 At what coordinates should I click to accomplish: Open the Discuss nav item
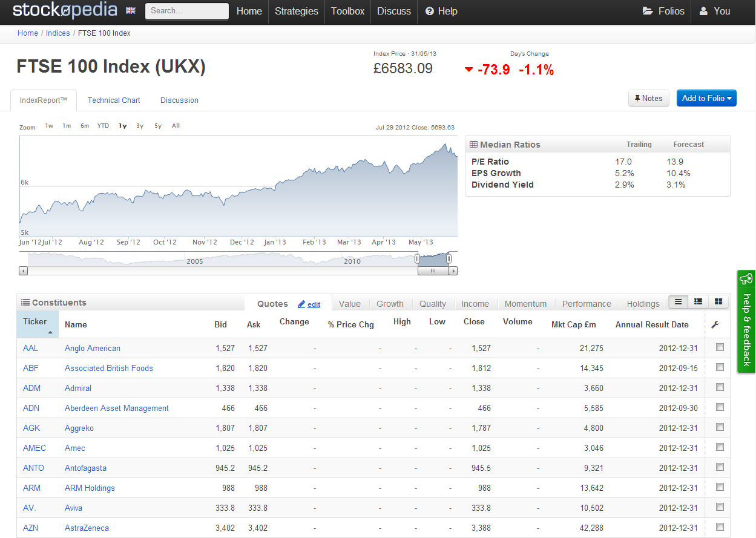pos(394,11)
